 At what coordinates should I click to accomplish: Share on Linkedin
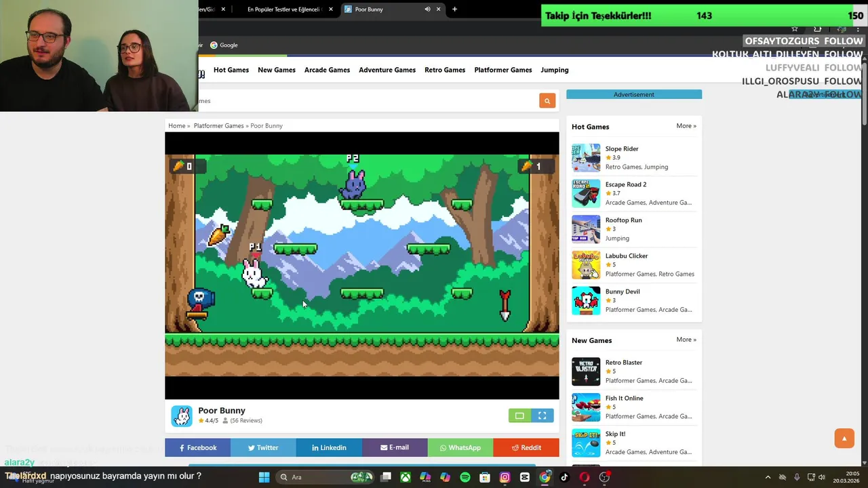329,447
